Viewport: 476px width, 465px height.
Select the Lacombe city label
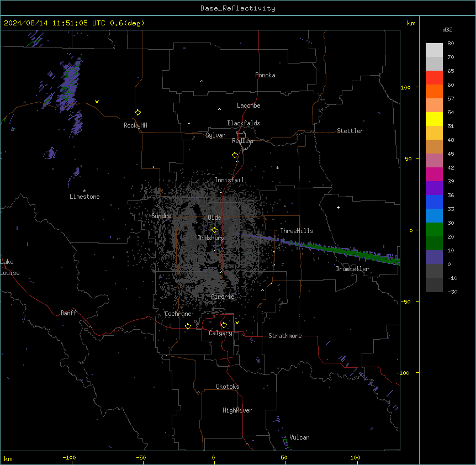pyautogui.click(x=248, y=105)
